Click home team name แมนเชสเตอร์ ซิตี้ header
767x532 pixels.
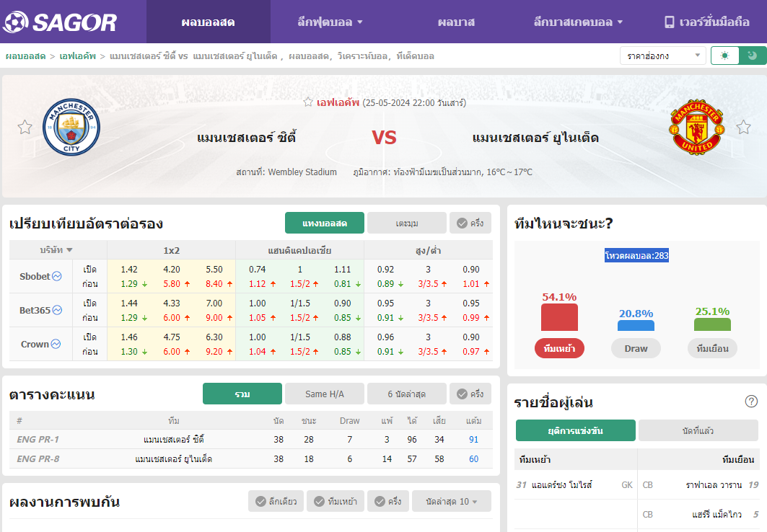247,137
